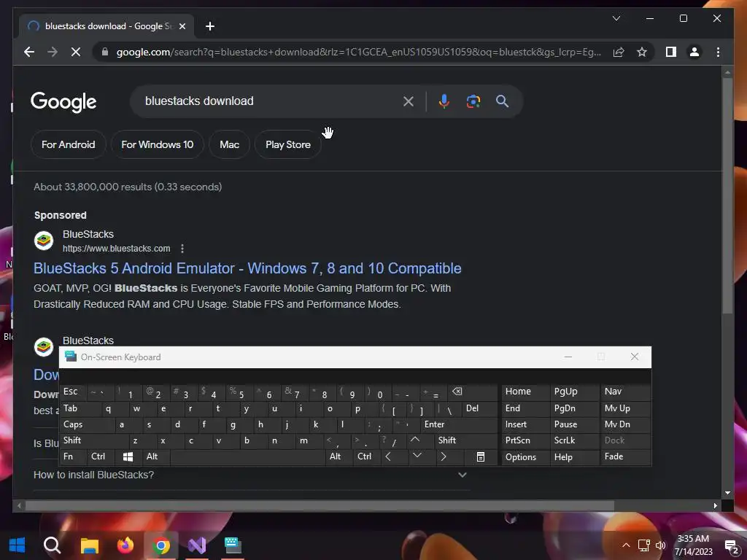Show hidden system tray icons
The width and height of the screenshot is (747, 560).
coord(626,545)
